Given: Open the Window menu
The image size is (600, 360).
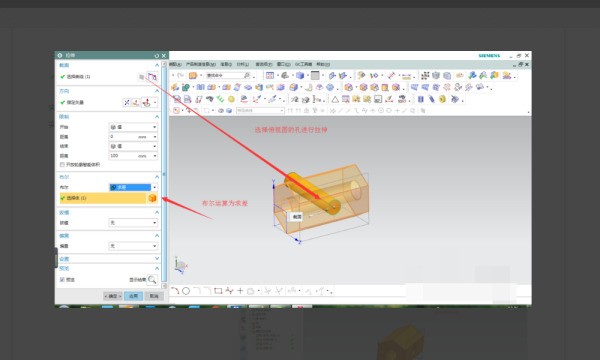Looking at the screenshot, I should (x=284, y=64).
